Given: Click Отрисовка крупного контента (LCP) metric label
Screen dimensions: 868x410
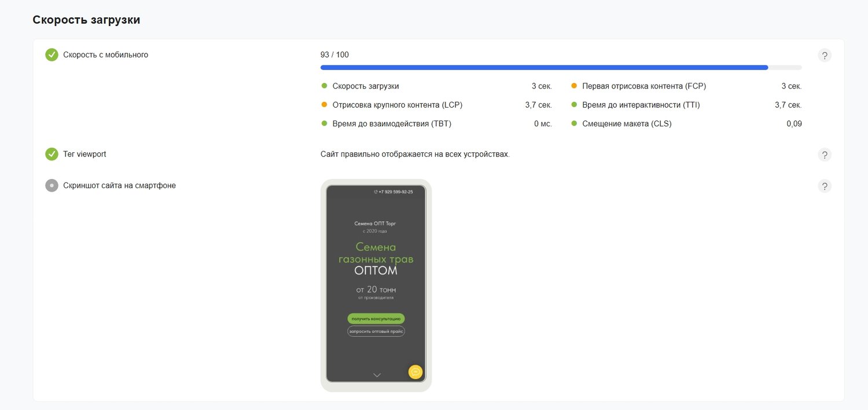Looking at the screenshot, I should click(x=398, y=105).
